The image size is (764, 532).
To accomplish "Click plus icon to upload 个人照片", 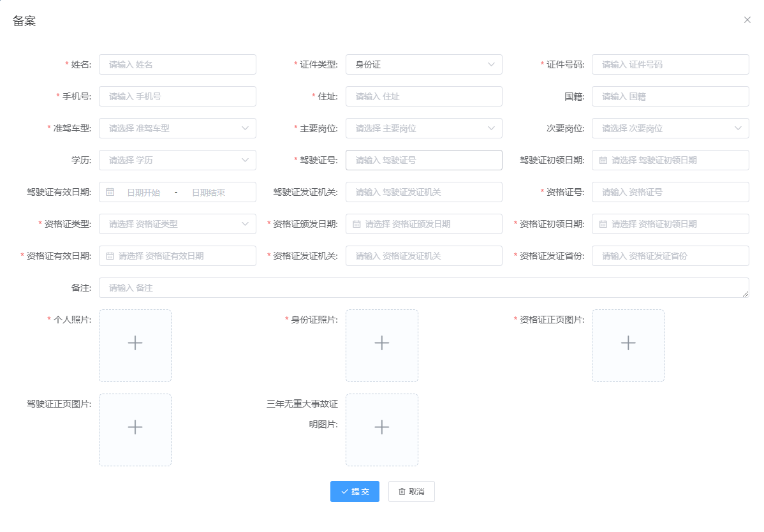I will [x=135, y=343].
